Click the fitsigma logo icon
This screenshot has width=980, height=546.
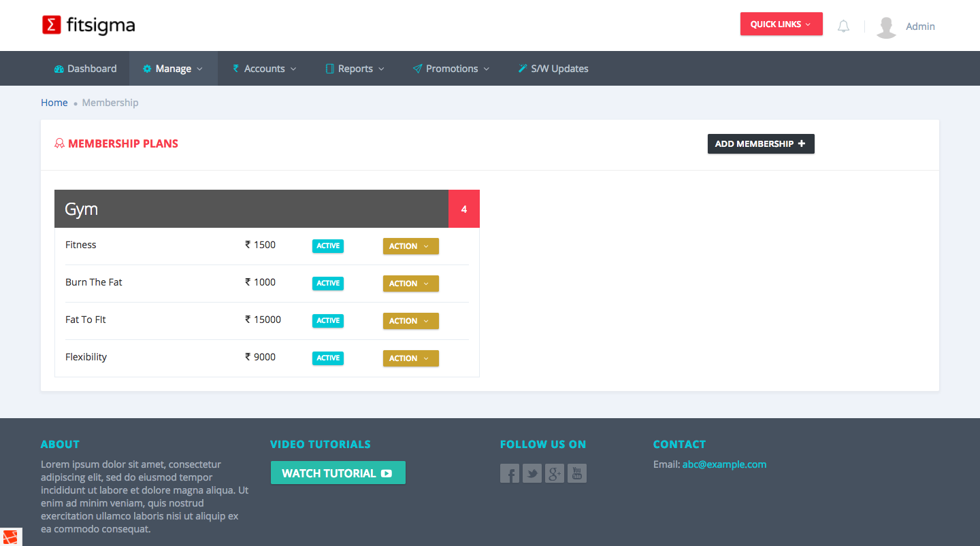52,25
